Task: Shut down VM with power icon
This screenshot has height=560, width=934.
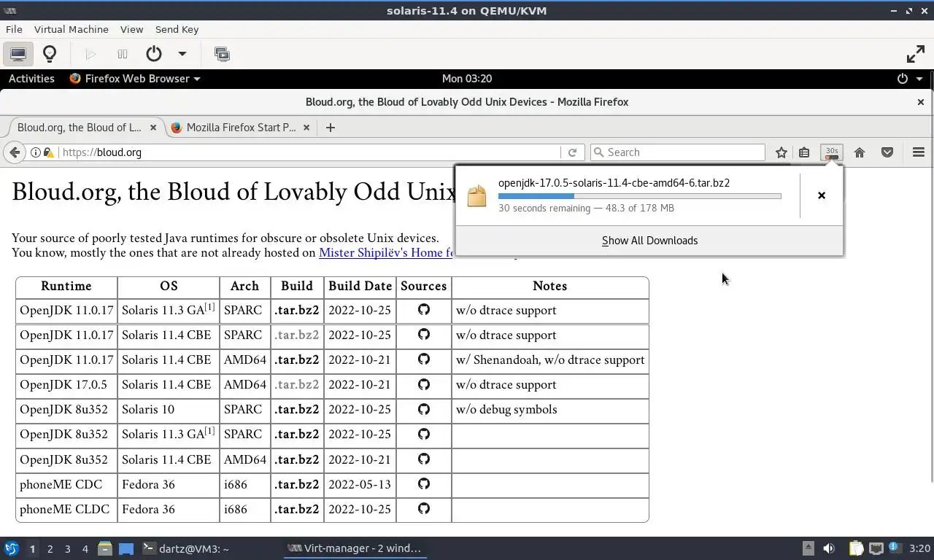Action: (x=153, y=54)
